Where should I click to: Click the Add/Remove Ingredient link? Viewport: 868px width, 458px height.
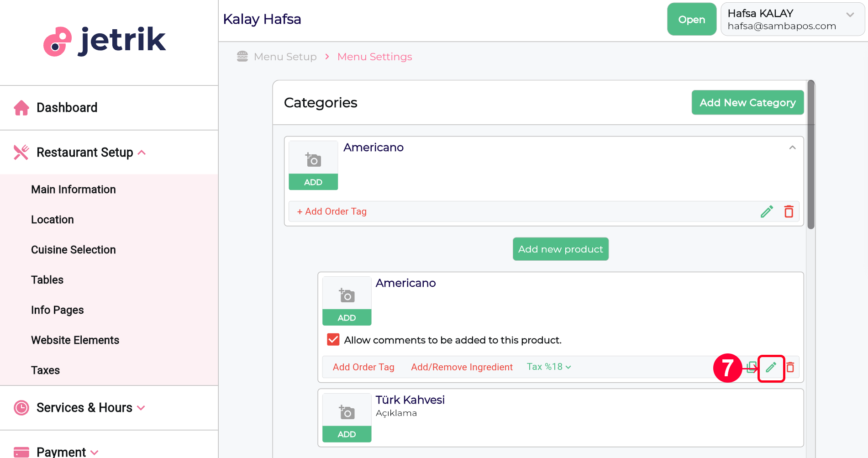pos(462,367)
